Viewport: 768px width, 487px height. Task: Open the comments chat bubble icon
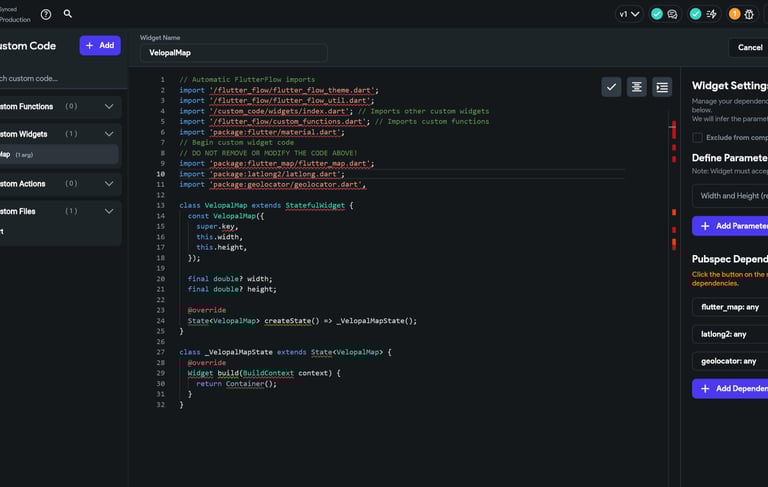tap(672, 14)
